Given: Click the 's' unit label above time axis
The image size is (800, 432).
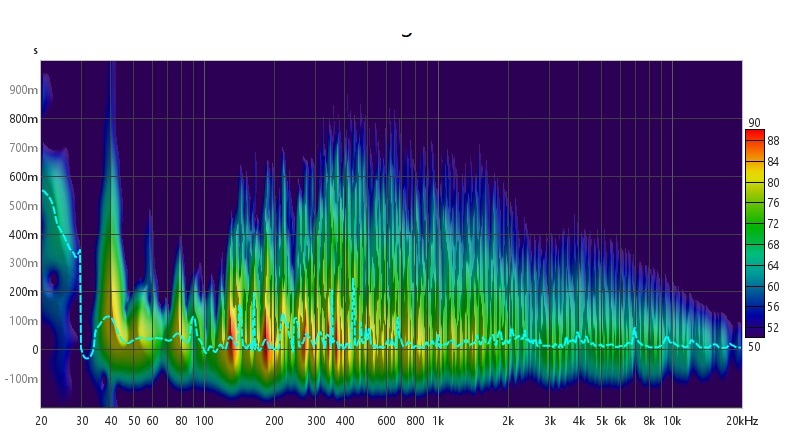Looking at the screenshot, I should (35, 50).
